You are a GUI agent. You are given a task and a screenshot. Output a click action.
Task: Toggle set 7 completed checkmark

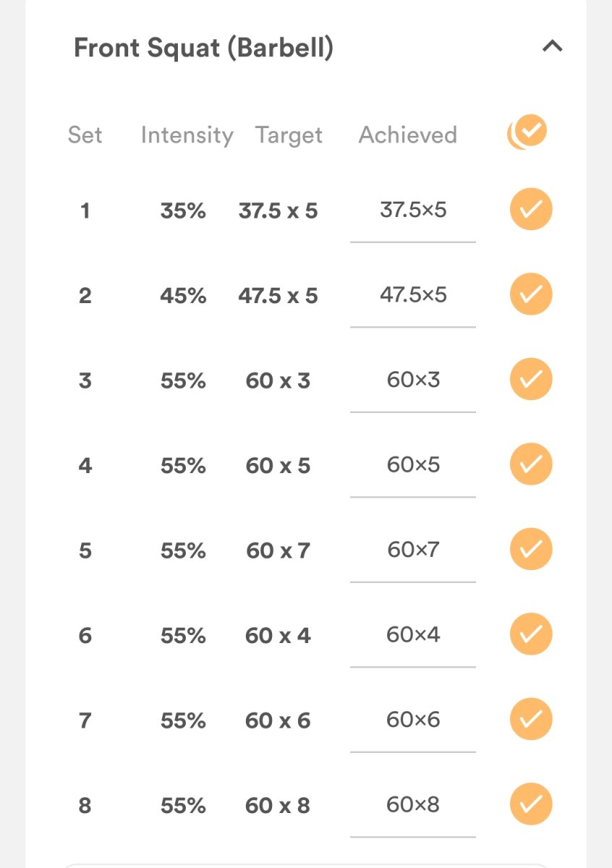coord(531,720)
